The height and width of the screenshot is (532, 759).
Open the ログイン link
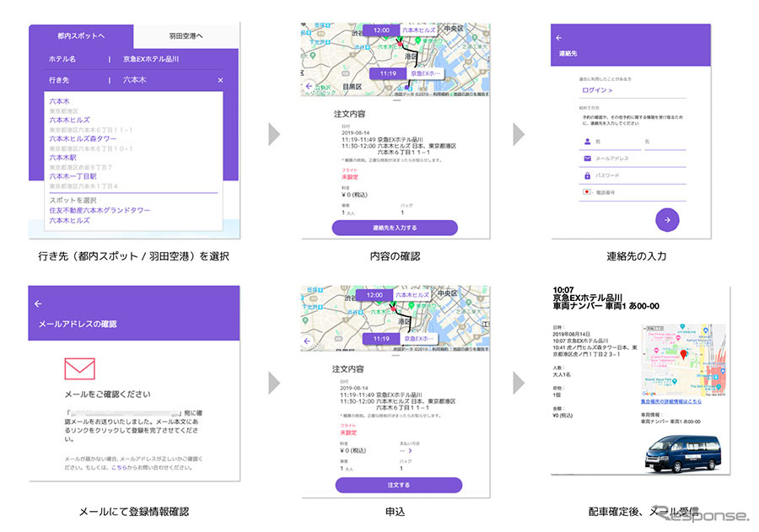point(597,89)
